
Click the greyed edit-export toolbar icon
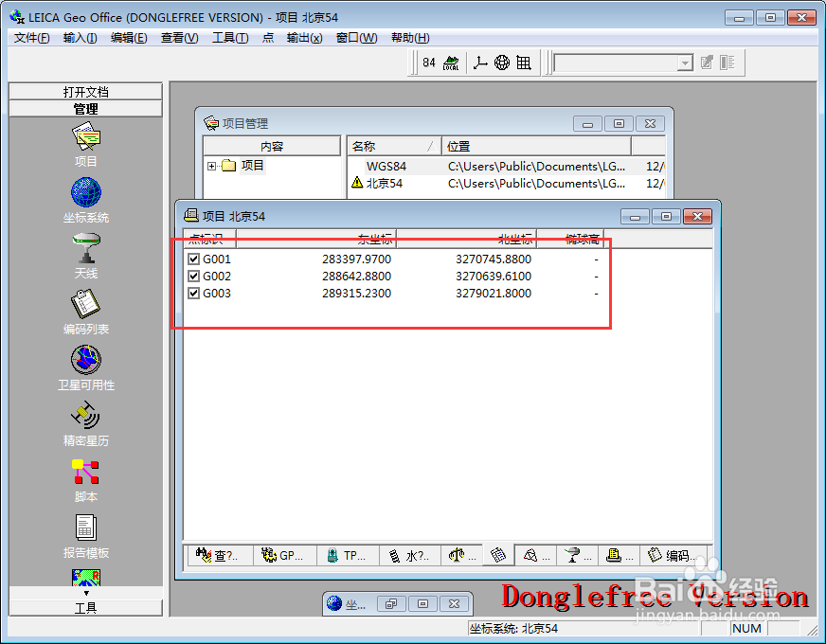coord(707,63)
